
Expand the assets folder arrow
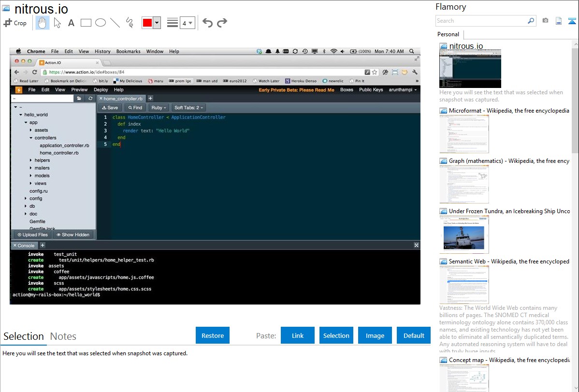[30, 130]
